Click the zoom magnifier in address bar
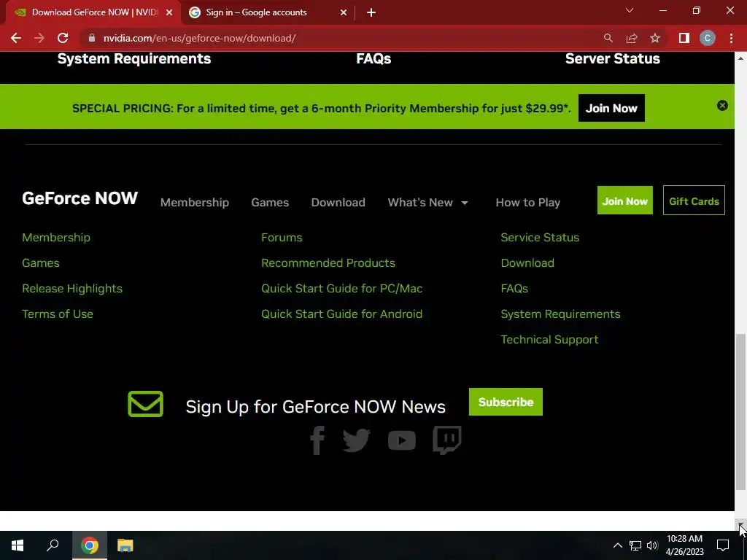This screenshot has height=560, width=747. pos(608,38)
